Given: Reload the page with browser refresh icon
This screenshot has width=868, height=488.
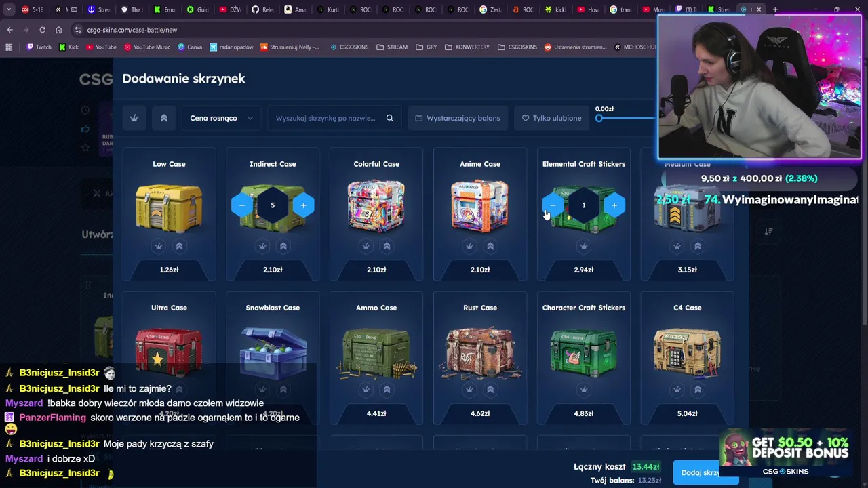Looking at the screenshot, I should [42, 30].
